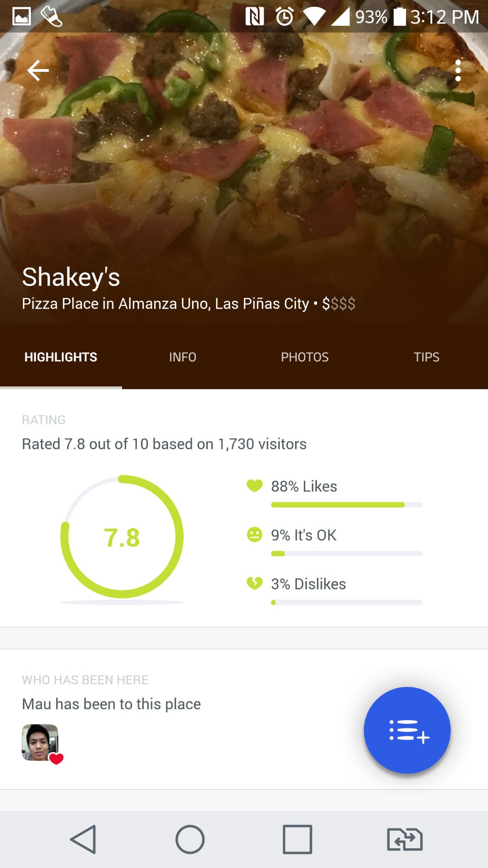Tap the Shakey's venue title

71,277
